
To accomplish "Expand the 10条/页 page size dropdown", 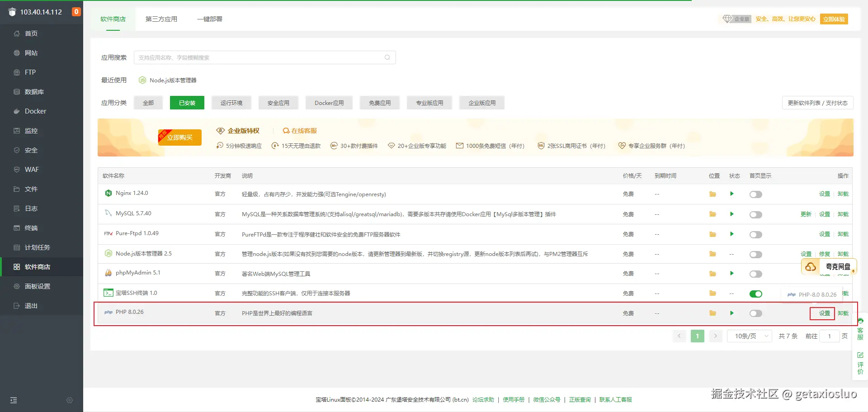I will 750,336.
